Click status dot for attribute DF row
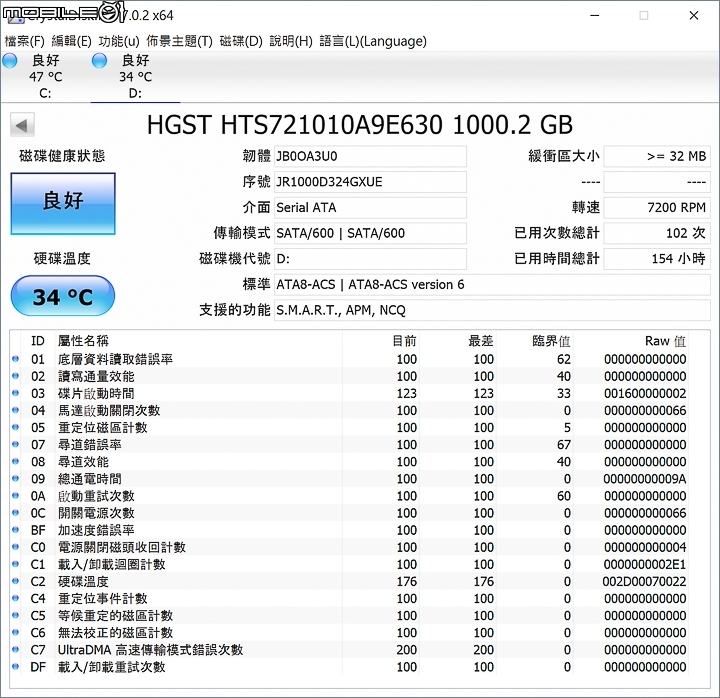The width and height of the screenshot is (720, 698). coord(15,667)
